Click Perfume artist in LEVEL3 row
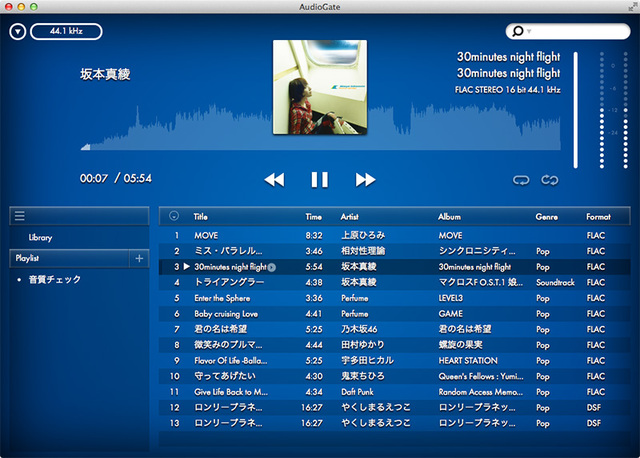 click(x=355, y=298)
